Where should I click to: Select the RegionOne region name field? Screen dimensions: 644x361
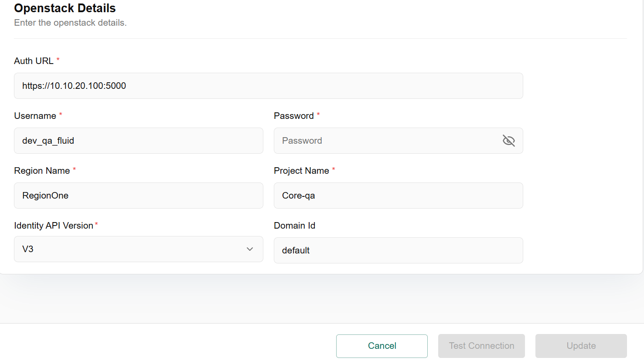[x=138, y=196]
